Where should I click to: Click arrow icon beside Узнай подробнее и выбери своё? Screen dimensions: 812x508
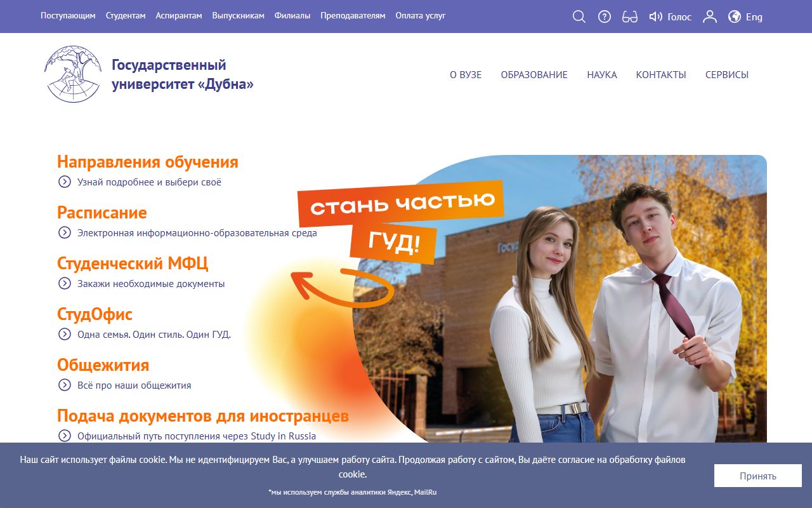pyautogui.click(x=64, y=182)
